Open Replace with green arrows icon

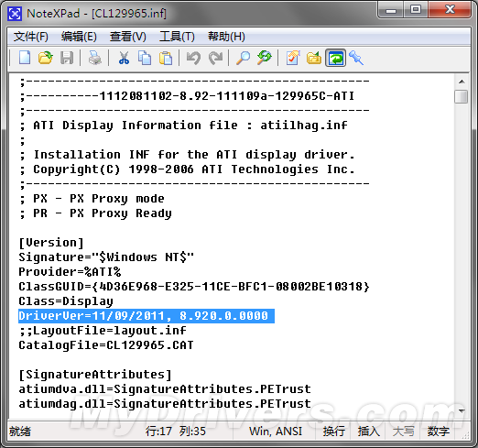265,58
